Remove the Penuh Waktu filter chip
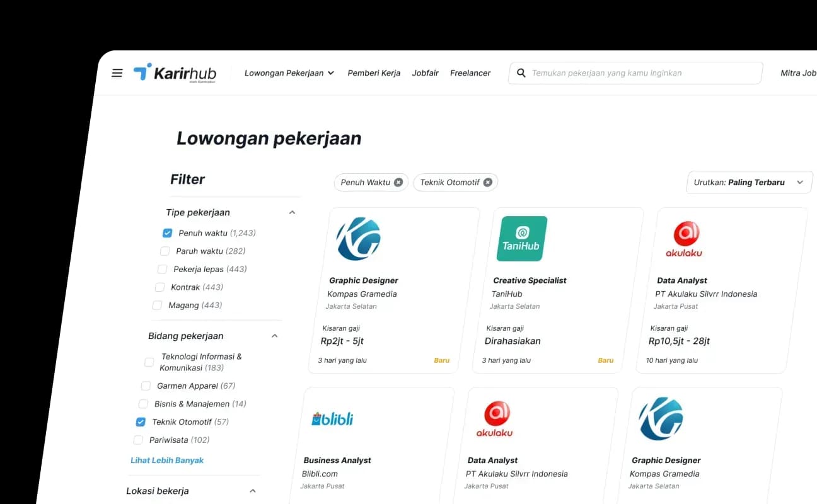The image size is (817, 504). click(398, 182)
